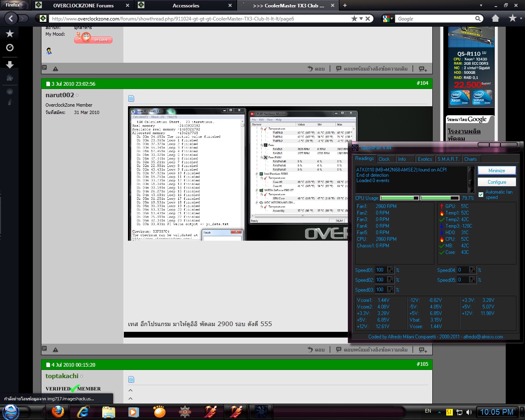Open the address bar history dropdown arrow

click(361, 18)
